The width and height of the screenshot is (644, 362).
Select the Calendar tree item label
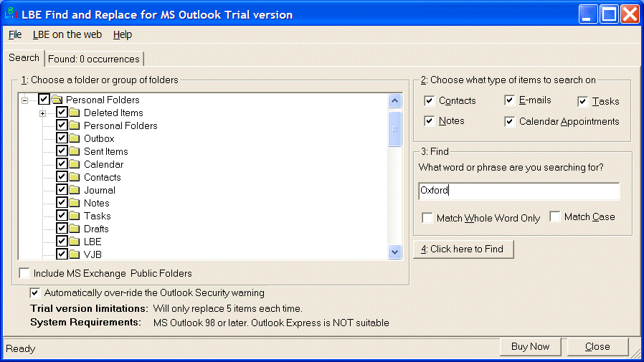click(x=103, y=165)
